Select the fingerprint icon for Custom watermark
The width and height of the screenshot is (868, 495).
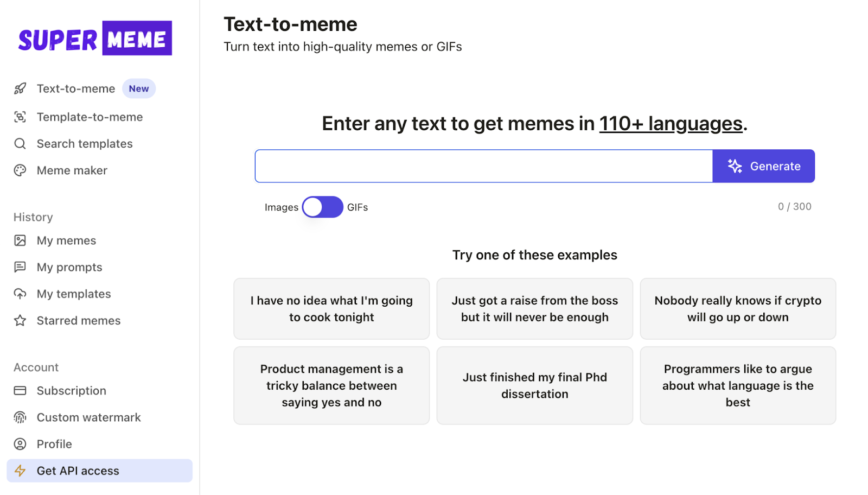click(20, 417)
